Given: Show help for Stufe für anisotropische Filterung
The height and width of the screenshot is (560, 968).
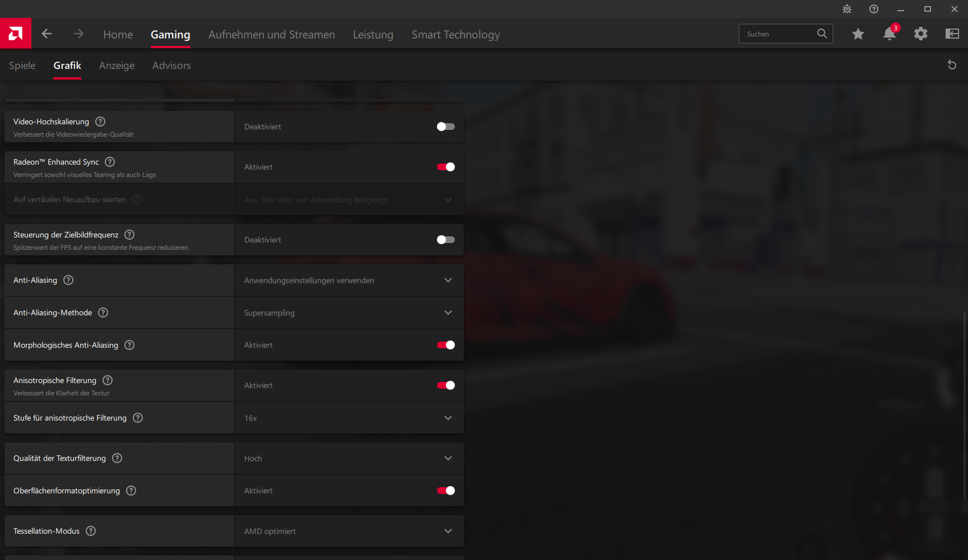Looking at the screenshot, I should point(138,418).
